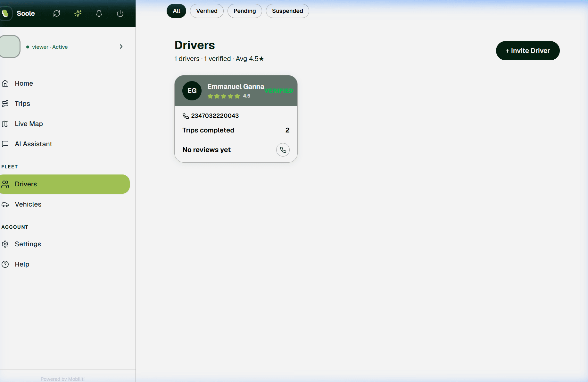Image resolution: width=588 pixels, height=382 pixels.
Task: Click the Live Map icon
Action: [x=5, y=124]
